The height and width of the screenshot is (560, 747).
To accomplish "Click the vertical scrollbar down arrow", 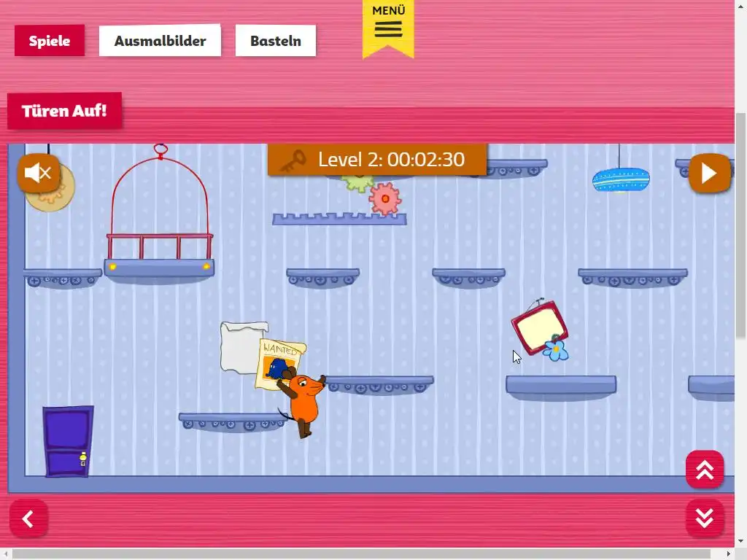I will (741, 542).
